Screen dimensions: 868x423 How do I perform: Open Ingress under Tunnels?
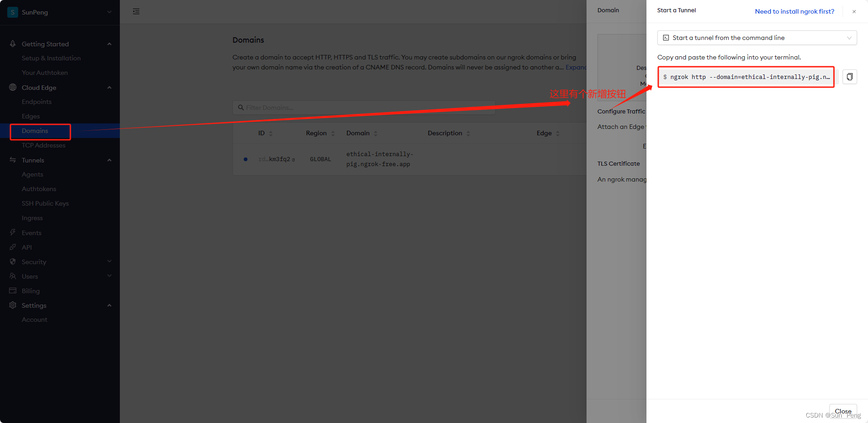(x=32, y=218)
